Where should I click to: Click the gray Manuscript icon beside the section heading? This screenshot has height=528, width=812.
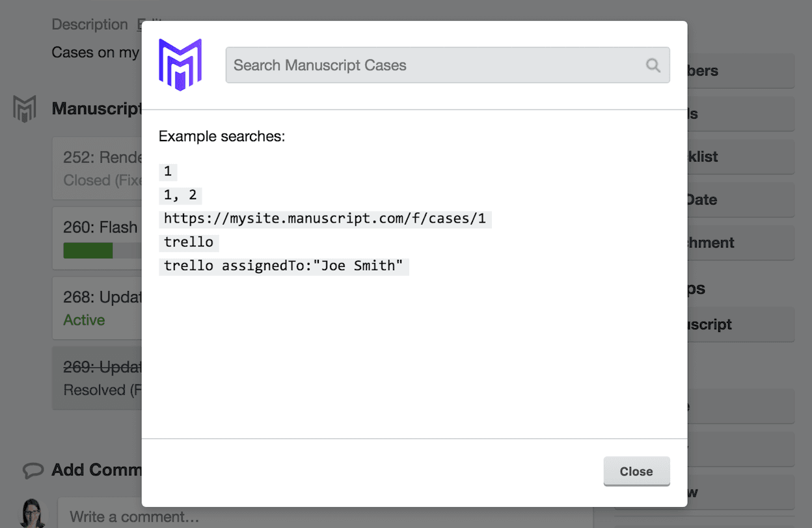tap(25, 108)
